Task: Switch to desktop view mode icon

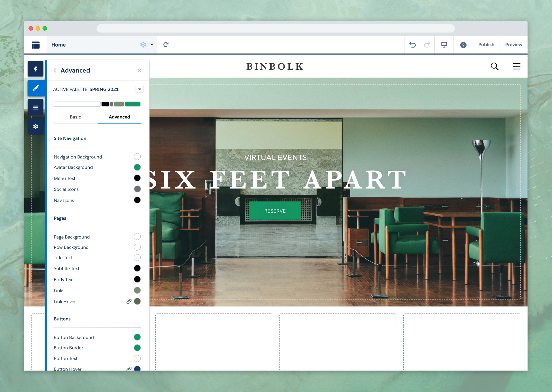Action: pos(444,45)
